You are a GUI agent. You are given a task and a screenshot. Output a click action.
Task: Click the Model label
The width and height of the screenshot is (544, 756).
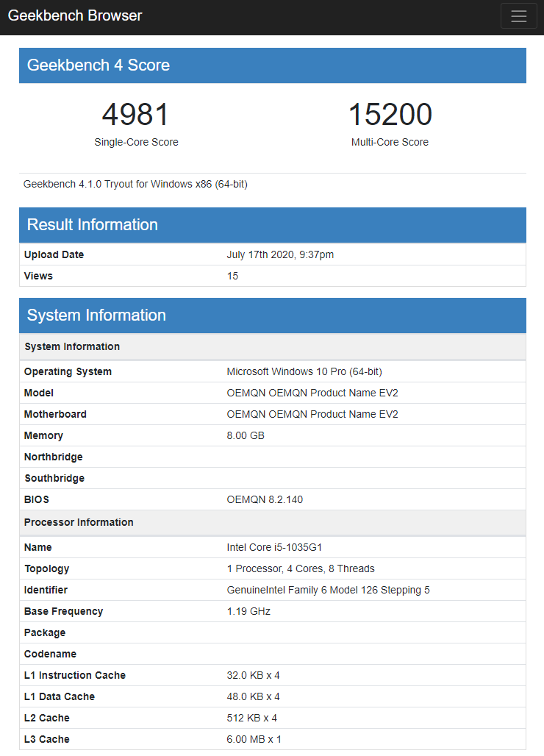click(x=39, y=393)
